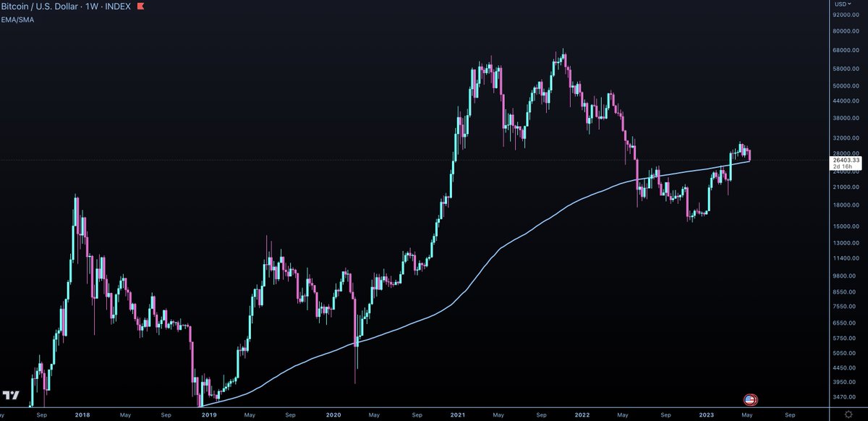The width and height of the screenshot is (868, 421).
Task: Click the 2019 label on time axis
Action: [x=209, y=415]
